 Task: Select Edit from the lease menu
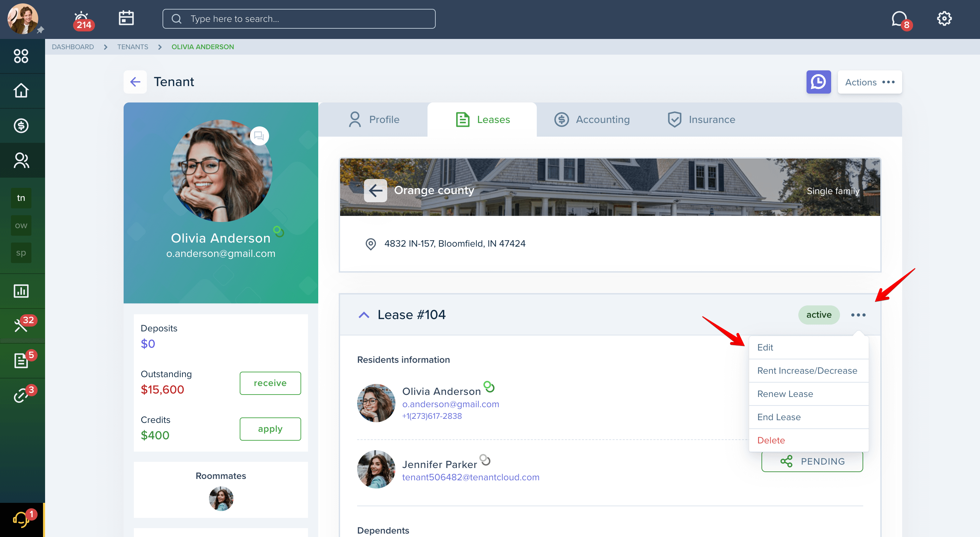(809, 347)
